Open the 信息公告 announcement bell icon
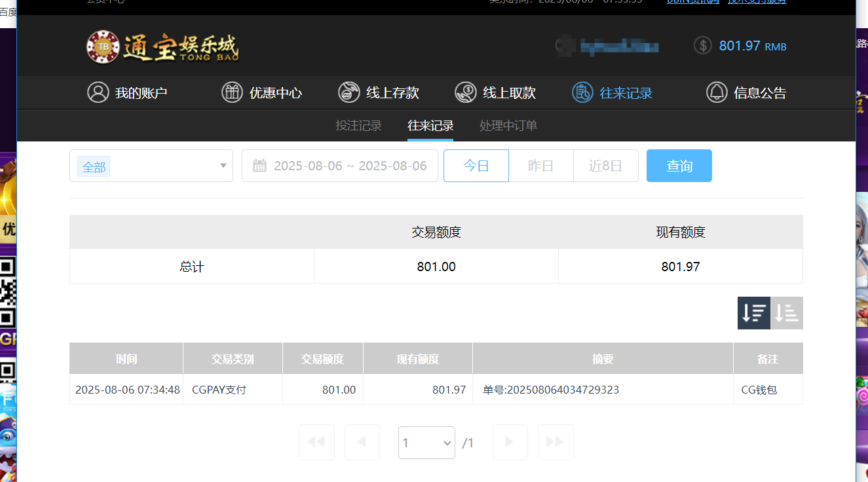The height and width of the screenshot is (482, 868). click(716, 92)
